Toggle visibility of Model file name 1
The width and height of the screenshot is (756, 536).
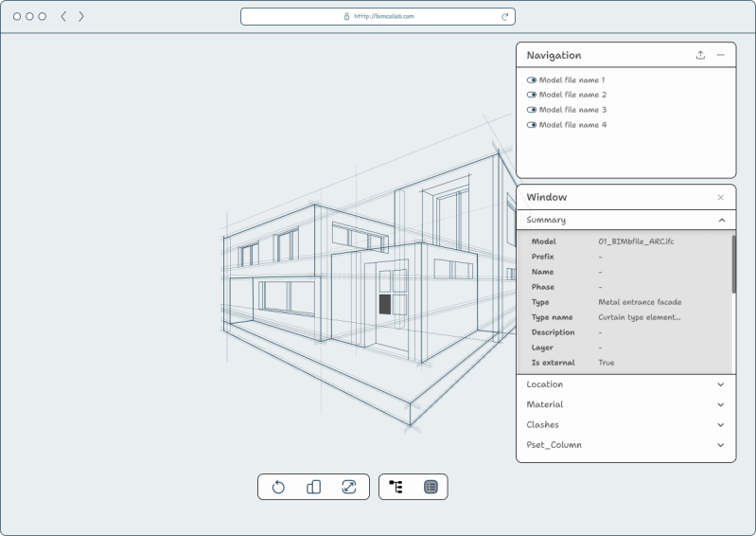point(532,80)
